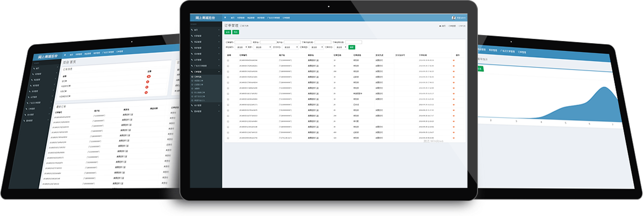Click the hamburger menu icon in center tablet header
Viewport: 644px width, 216px height.
click(225, 18)
